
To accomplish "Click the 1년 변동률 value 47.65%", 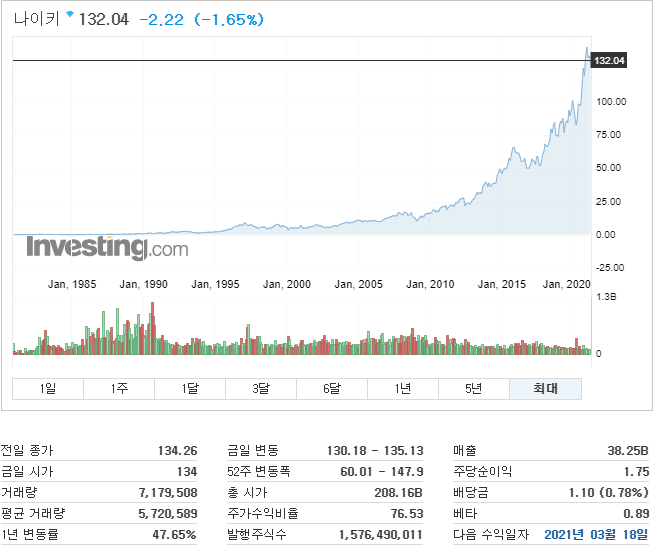I will (174, 534).
